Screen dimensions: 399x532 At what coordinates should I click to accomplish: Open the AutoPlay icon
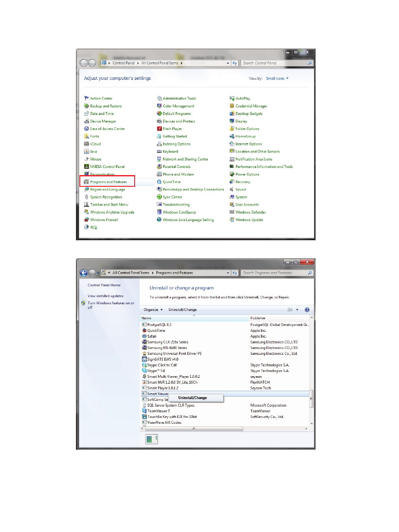[x=232, y=98]
